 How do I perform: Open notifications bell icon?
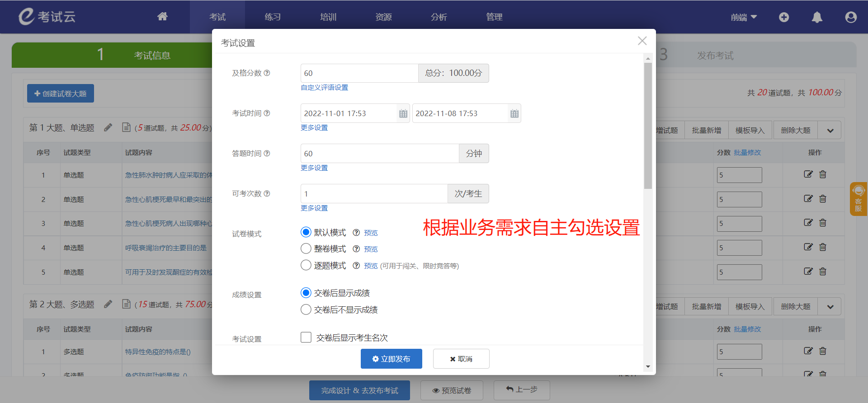pyautogui.click(x=817, y=17)
